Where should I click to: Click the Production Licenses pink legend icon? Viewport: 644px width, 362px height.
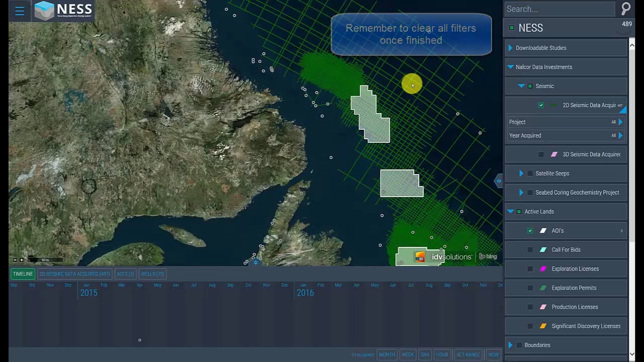[543, 307]
